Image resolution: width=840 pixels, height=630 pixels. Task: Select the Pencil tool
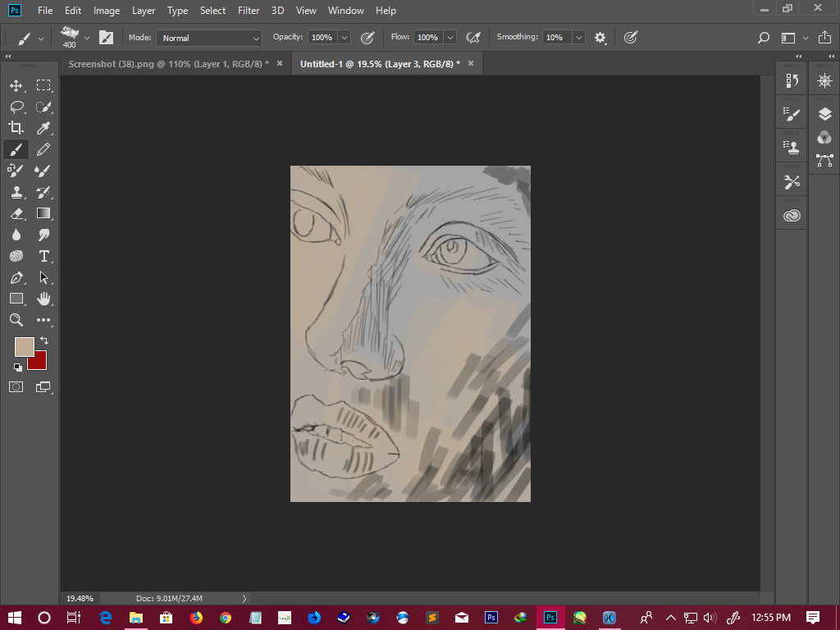(x=43, y=149)
